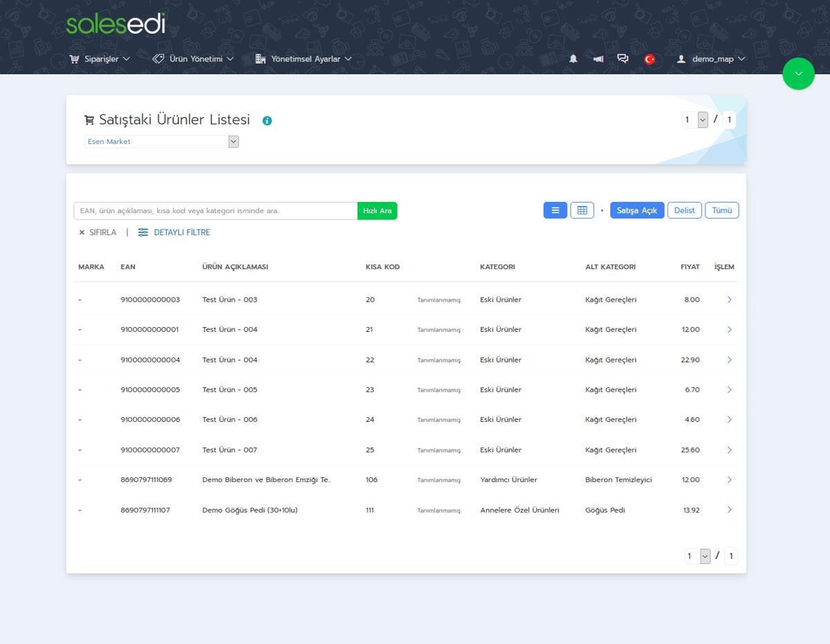Expand the Esen Market store dropdown

[x=162, y=141]
